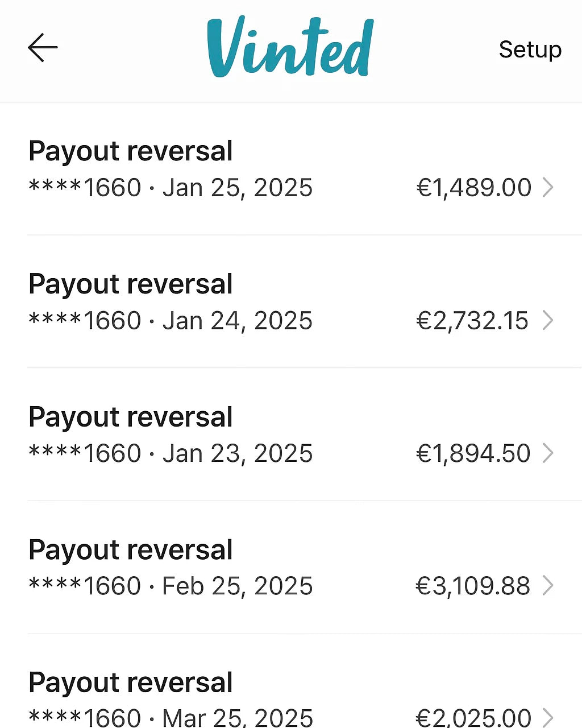The width and height of the screenshot is (582, 728).
Task: Select the €1,489.00 amount
Action: point(474,188)
